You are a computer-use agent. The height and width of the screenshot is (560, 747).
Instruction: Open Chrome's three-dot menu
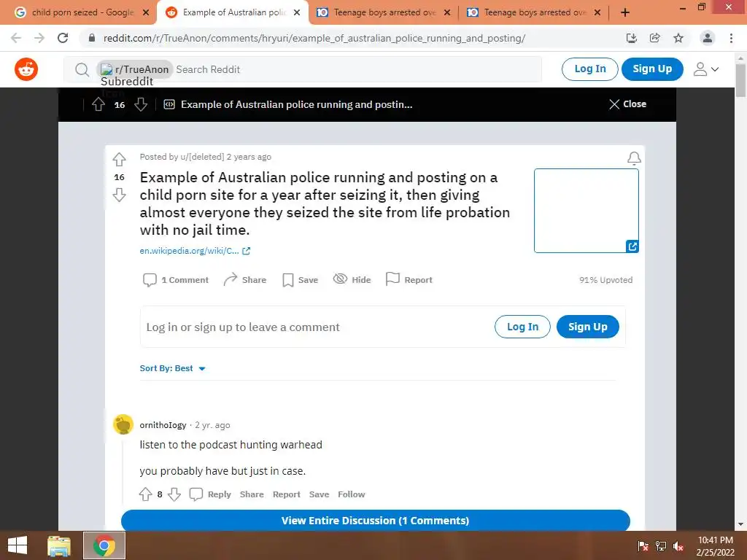731,38
